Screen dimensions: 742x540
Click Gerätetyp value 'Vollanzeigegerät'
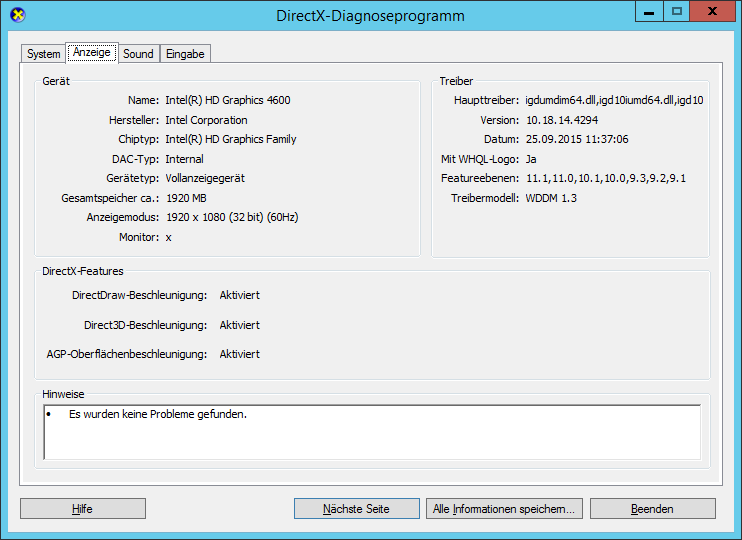(205, 178)
